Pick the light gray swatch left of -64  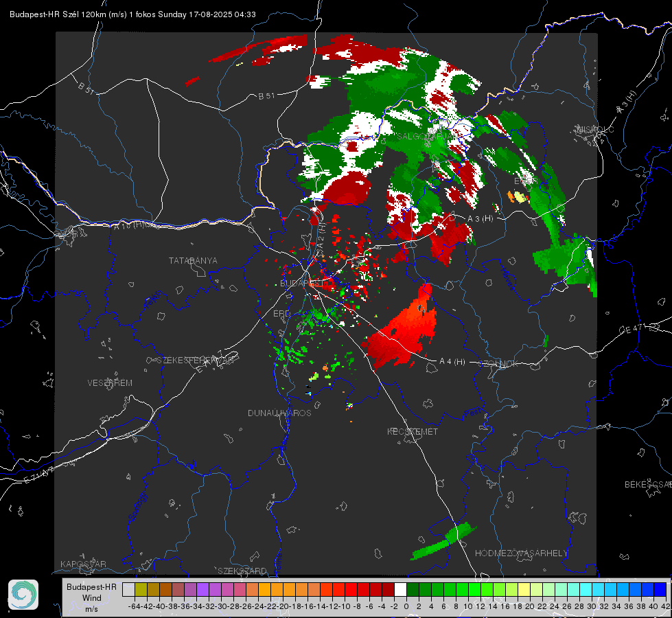click(128, 589)
